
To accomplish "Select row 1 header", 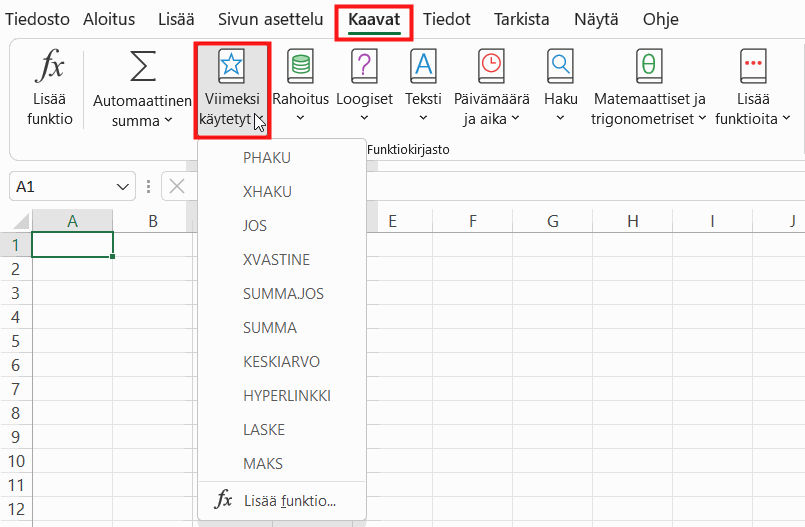I will click(x=16, y=245).
